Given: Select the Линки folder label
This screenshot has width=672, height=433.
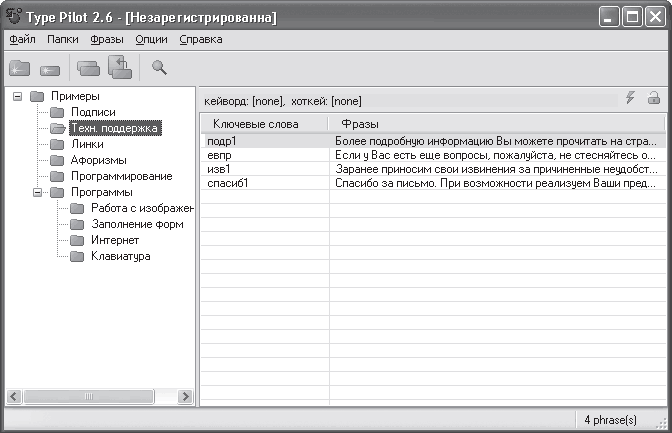Looking at the screenshot, I should 87,144.
